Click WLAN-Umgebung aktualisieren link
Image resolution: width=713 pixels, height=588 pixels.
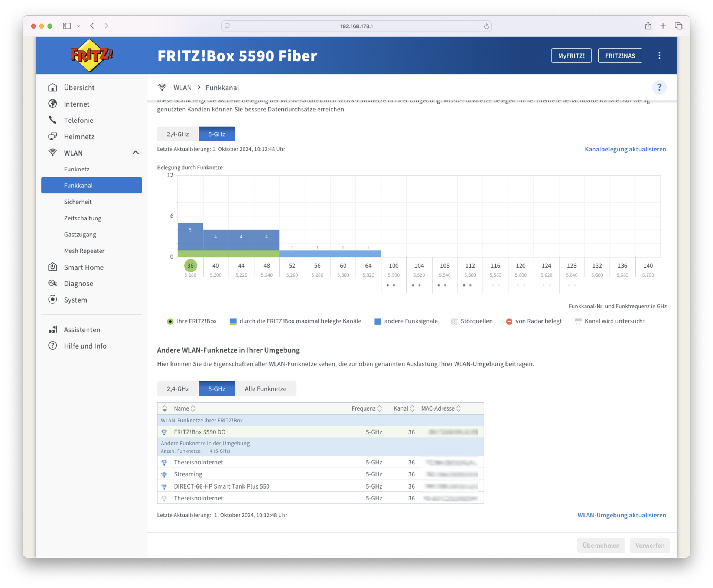(x=621, y=515)
